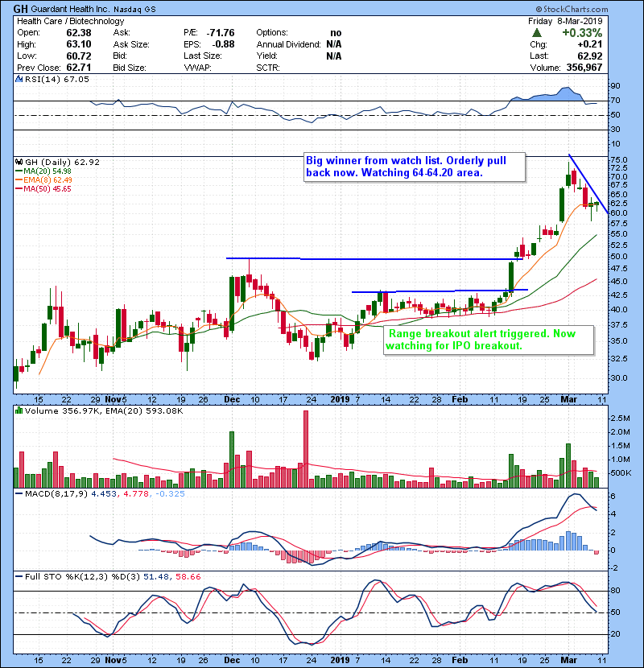The width and height of the screenshot is (644, 668).
Task: Click the Chg value +0.21
Action: click(x=590, y=44)
